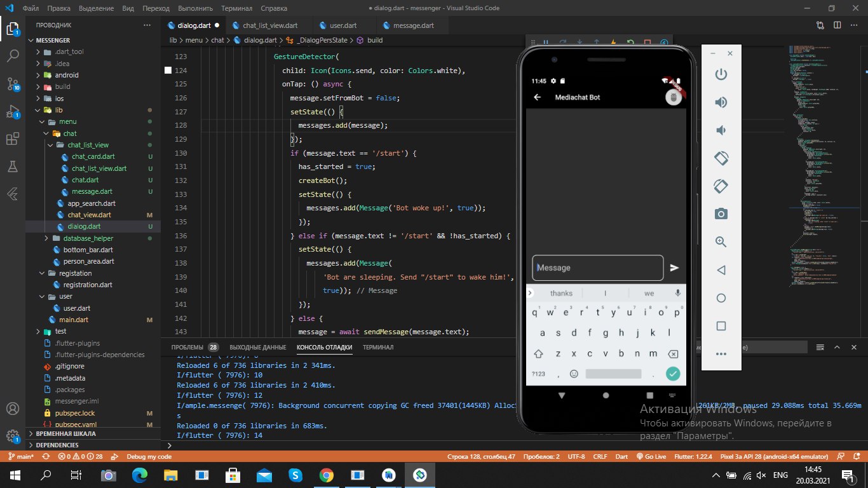The width and height of the screenshot is (868, 488).
Task: Stop the debug session
Action: [648, 43]
